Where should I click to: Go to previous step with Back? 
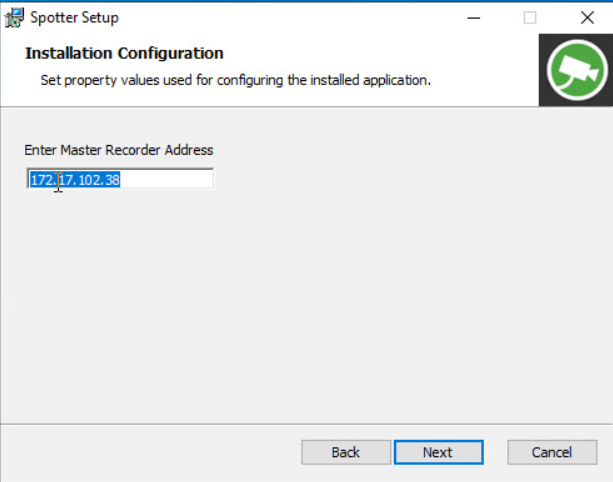(x=346, y=452)
